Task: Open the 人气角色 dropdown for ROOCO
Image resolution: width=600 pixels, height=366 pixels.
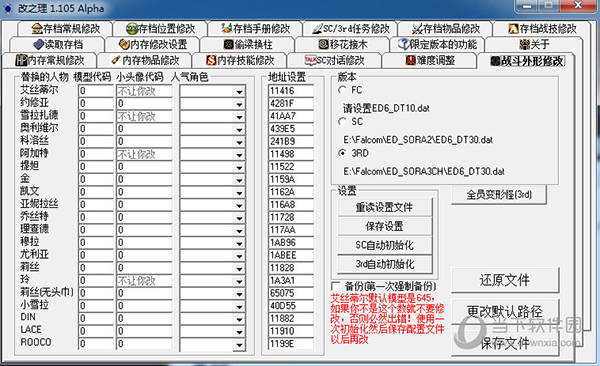Action: click(x=239, y=345)
